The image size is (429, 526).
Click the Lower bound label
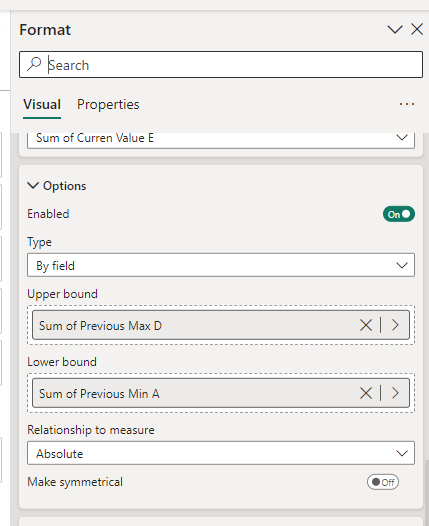pos(62,362)
